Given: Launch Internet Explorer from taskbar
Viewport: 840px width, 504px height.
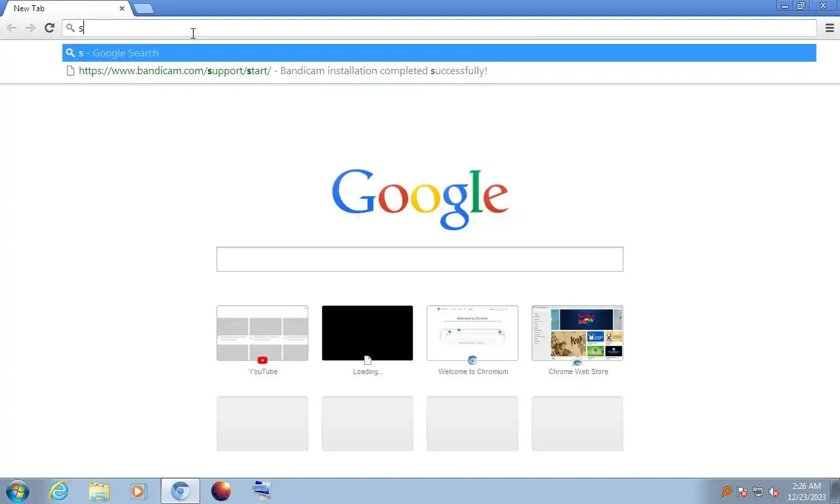Looking at the screenshot, I should point(59,491).
